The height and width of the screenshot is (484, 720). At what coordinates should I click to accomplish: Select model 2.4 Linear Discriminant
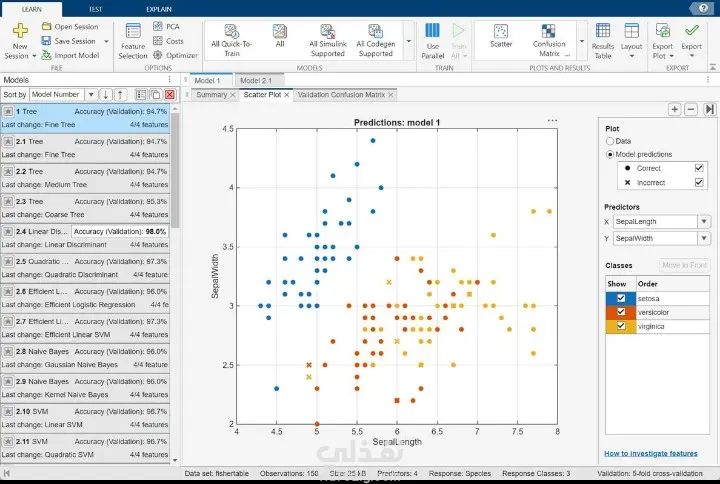pos(85,238)
